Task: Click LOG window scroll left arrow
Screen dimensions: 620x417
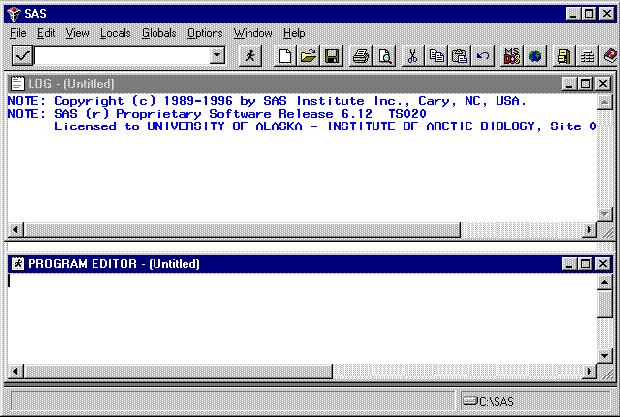Action: pos(15,229)
